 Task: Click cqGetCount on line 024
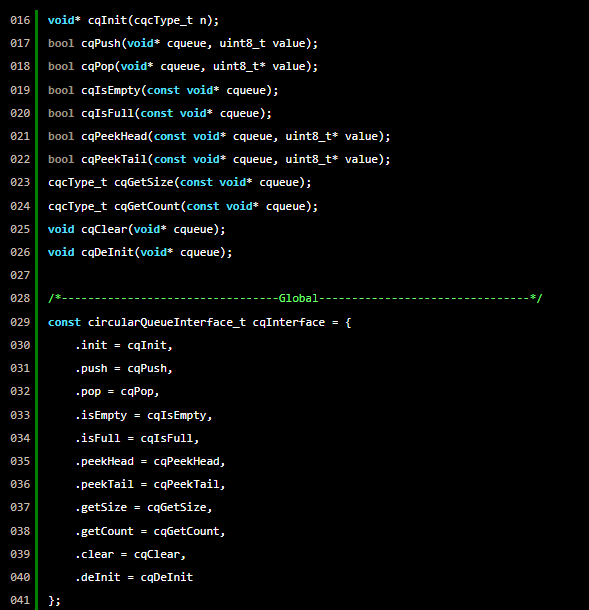[147, 206]
